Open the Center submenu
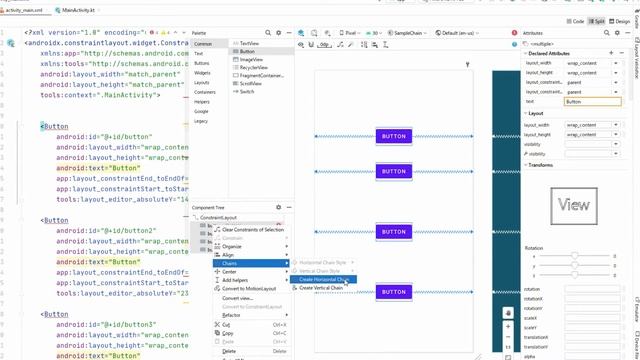Screen dimensions: 640x360 pos(251,272)
